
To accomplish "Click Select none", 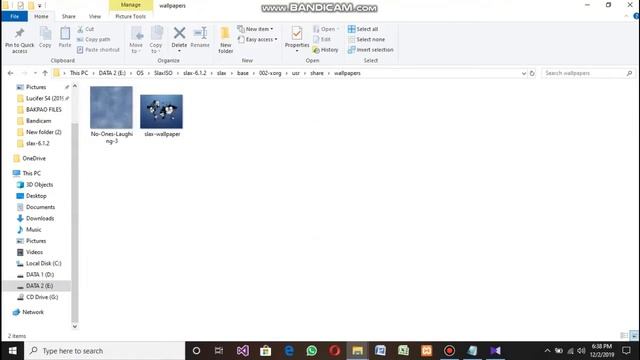I will [x=366, y=39].
